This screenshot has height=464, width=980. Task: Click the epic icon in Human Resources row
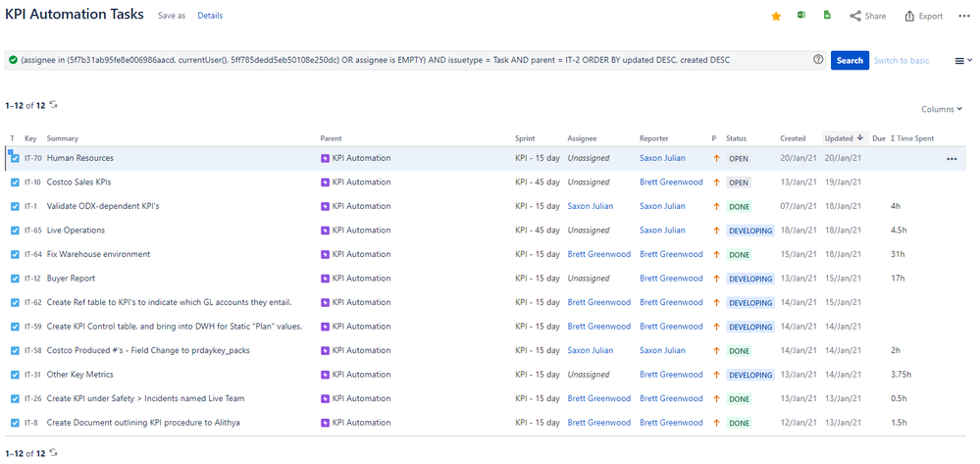(x=325, y=158)
